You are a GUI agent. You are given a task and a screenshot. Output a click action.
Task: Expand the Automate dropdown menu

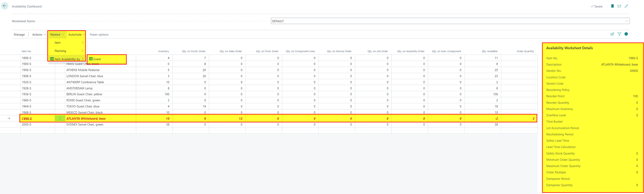[76, 35]
